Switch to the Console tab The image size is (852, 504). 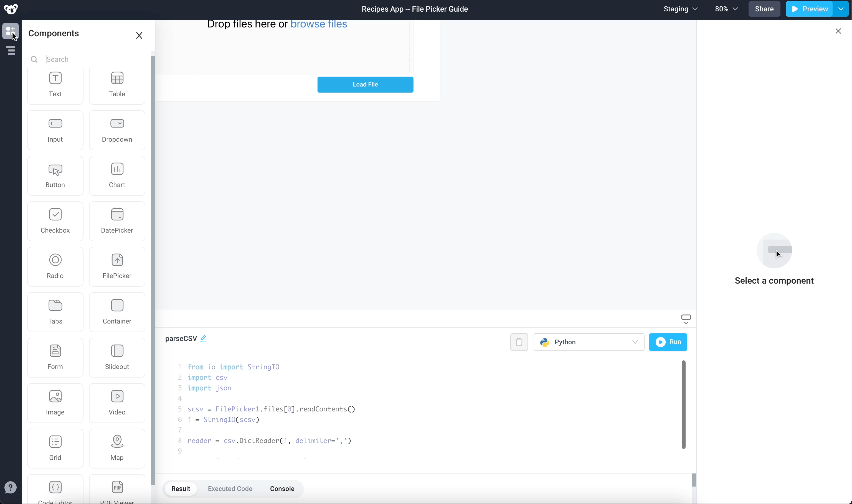tap(282, 488)
